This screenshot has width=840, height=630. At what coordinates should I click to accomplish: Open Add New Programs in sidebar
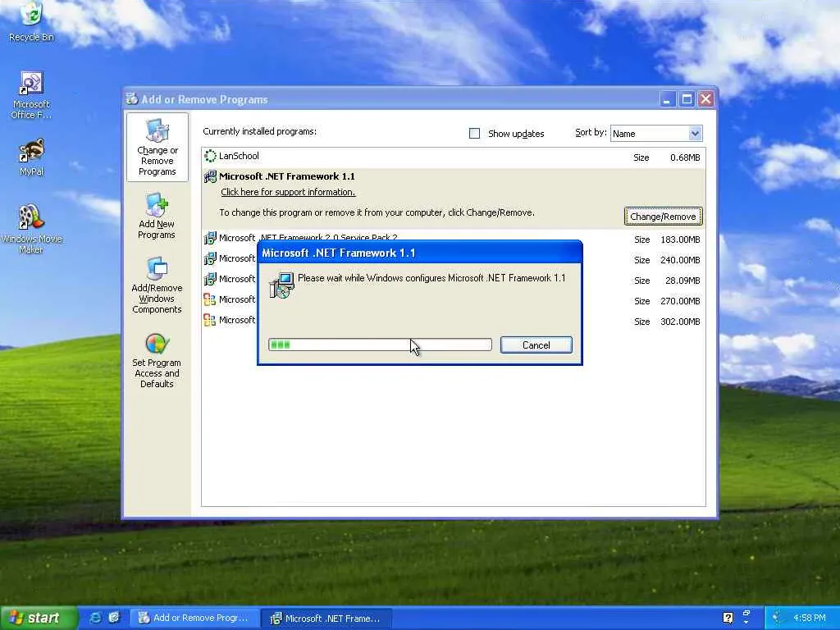click(157, 216)
